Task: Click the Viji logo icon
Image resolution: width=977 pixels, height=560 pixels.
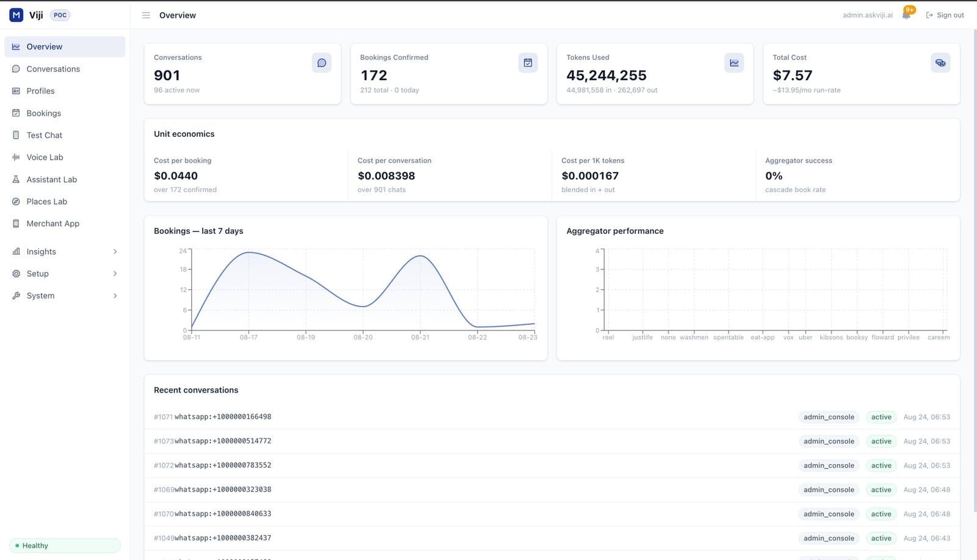Action: click(16, 15)
